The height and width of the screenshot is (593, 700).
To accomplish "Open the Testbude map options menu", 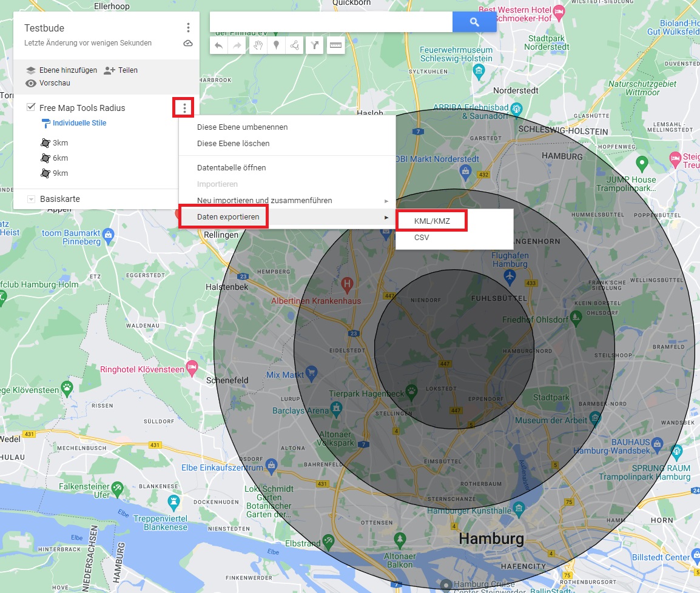I will click(x=188, y=28).
